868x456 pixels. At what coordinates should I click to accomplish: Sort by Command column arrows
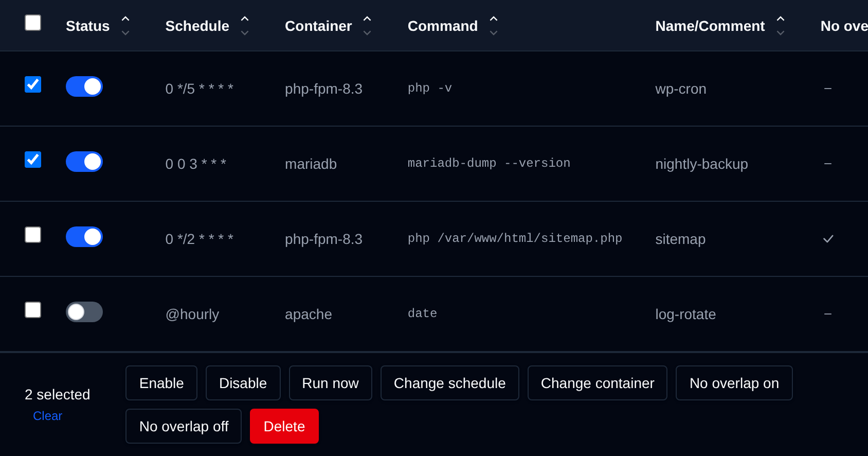click(x=494, y=26)
